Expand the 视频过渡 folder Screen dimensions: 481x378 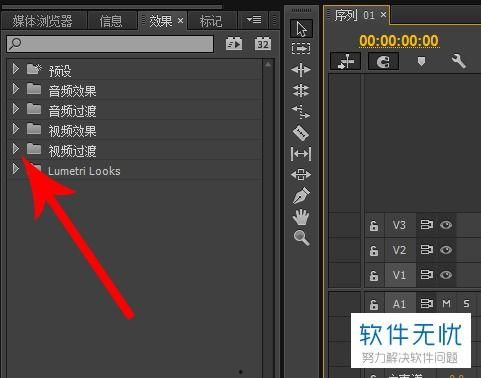point(15,149)
